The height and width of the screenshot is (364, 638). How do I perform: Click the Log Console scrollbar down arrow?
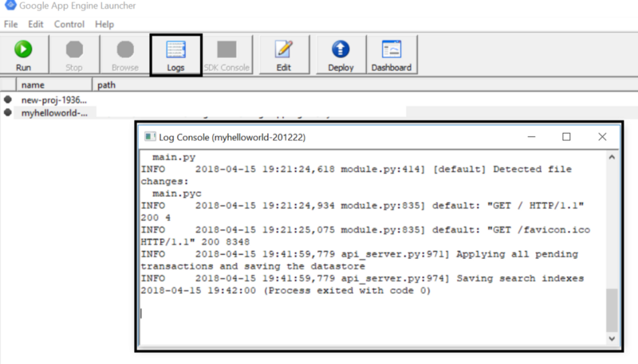(612, 338)
